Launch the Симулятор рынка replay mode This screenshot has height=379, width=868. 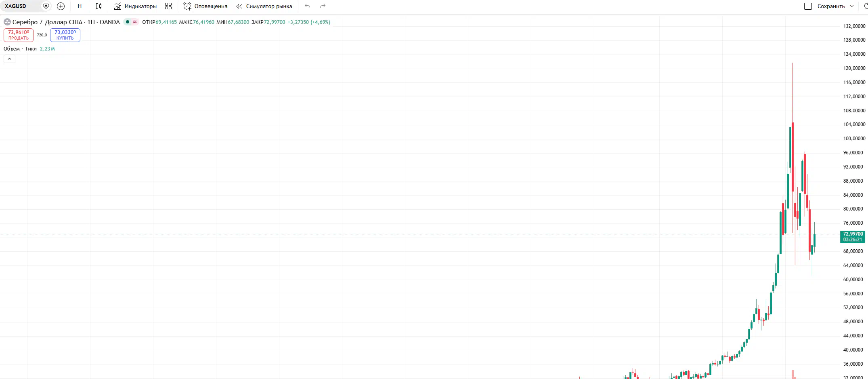point(264,6)
